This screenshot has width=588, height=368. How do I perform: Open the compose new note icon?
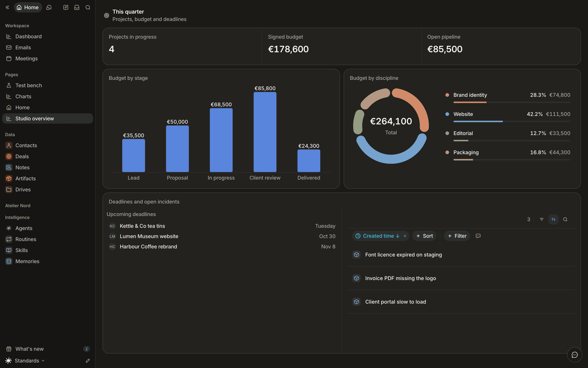coord(66,7)
